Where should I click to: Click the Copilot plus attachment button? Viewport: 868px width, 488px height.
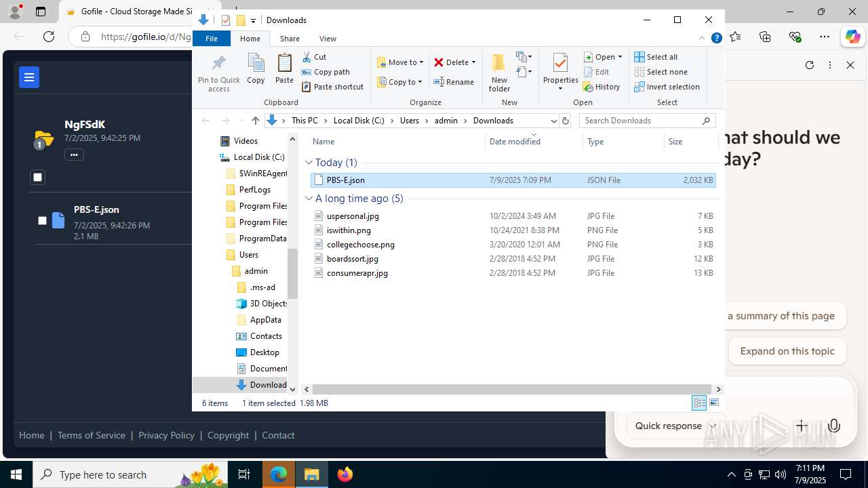(x=802, y=426)
